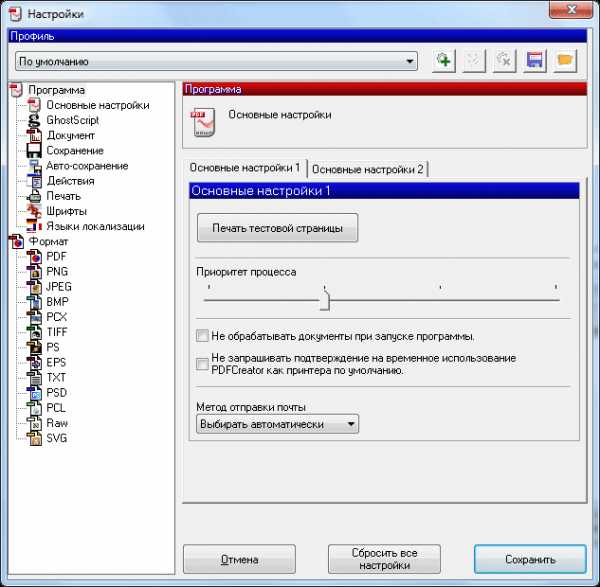Image resolution: width=600 pixels, height=587 pixels.
Task: Click the Сохранить button
Action: coord(530,559)
